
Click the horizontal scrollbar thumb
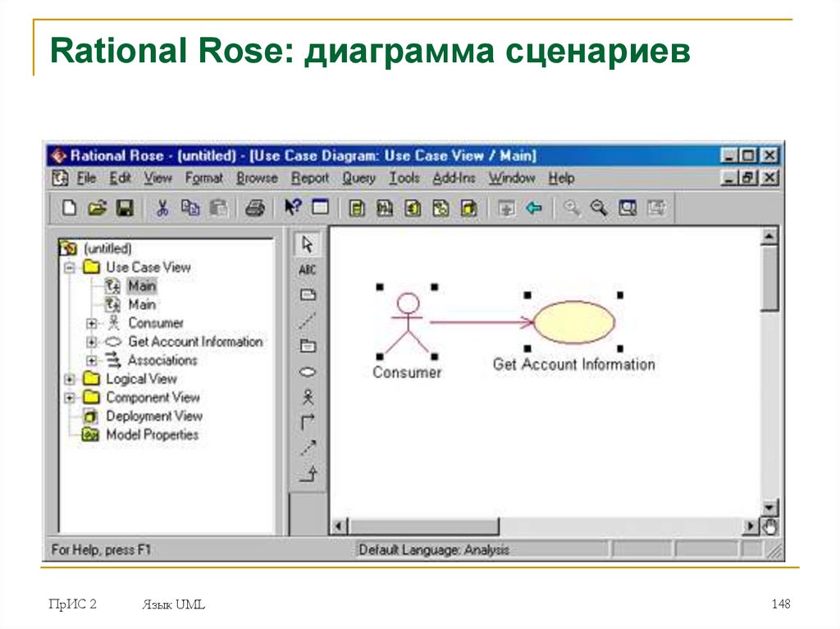(x=424, y=526)
